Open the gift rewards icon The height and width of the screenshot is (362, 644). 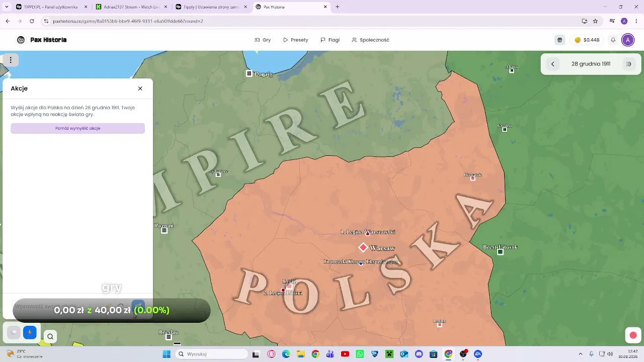559,40
